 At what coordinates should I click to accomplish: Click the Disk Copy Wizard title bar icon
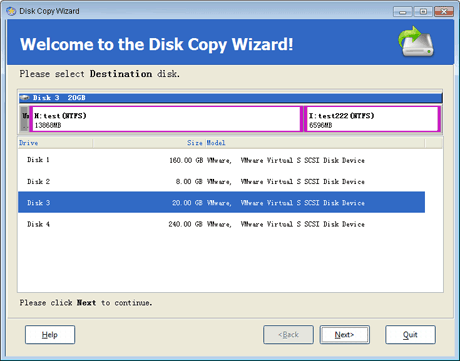click(11, 11)
